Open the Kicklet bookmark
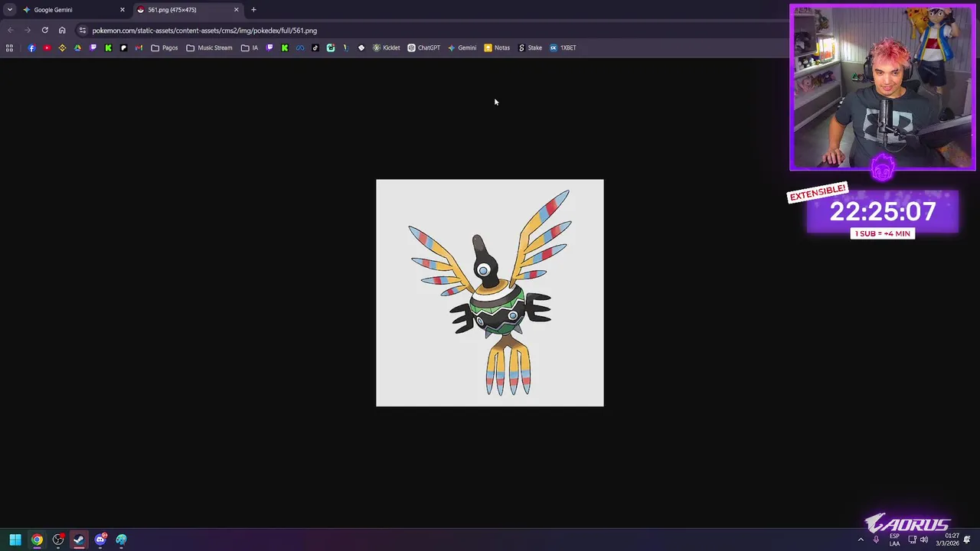This screenshot has width=980, height=551. click(x=386, y=47)
